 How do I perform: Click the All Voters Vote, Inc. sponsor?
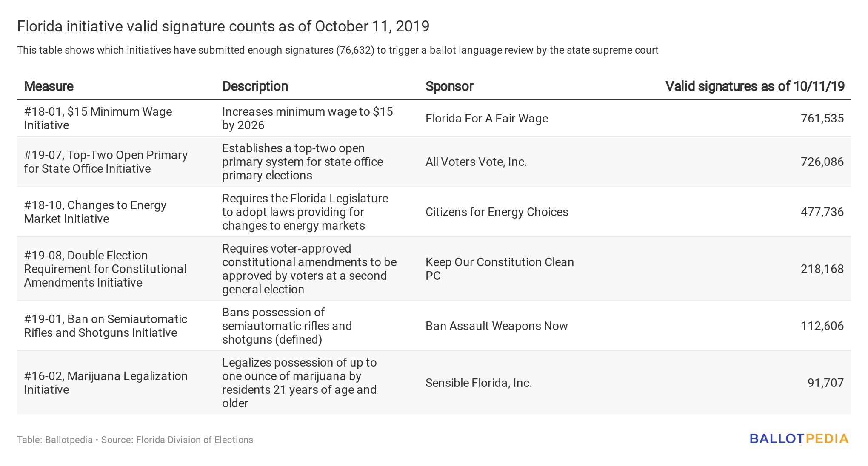tap(476, 162)
